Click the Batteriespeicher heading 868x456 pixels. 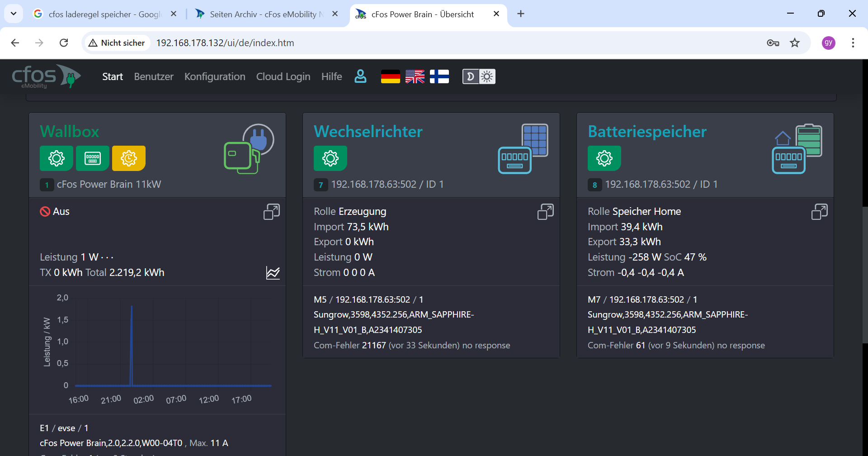[647, 131]
